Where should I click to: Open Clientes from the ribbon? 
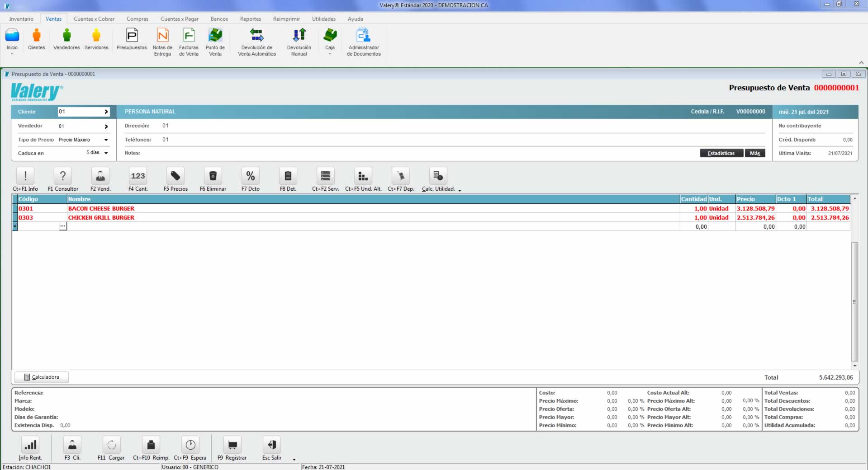37,39
